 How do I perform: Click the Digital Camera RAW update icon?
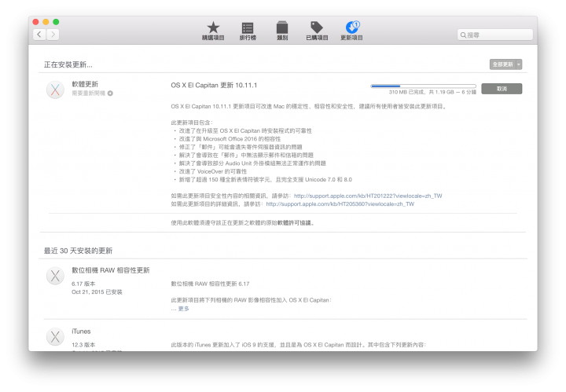pyautogui.click(x=55, y=276)
